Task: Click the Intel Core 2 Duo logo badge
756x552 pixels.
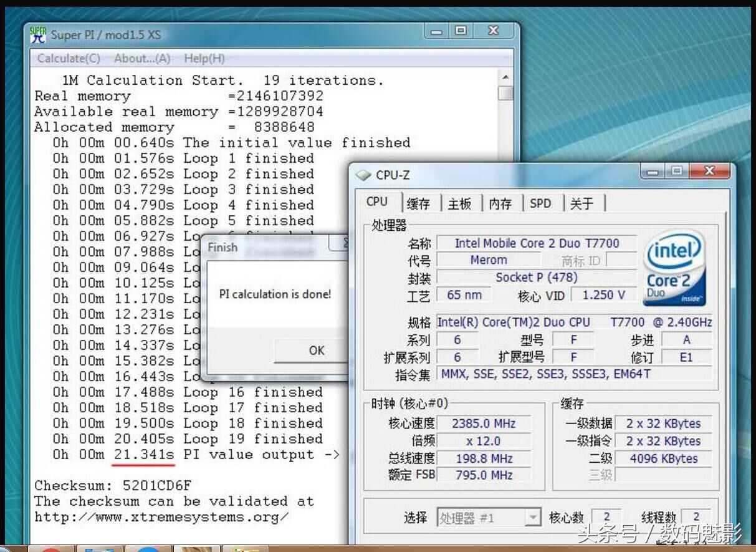Action: (x=675, y=268)
